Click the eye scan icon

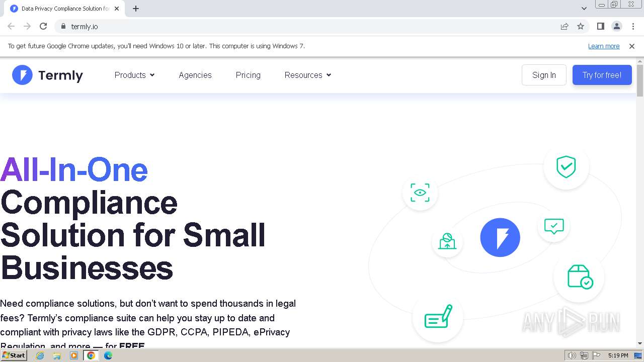420,193
